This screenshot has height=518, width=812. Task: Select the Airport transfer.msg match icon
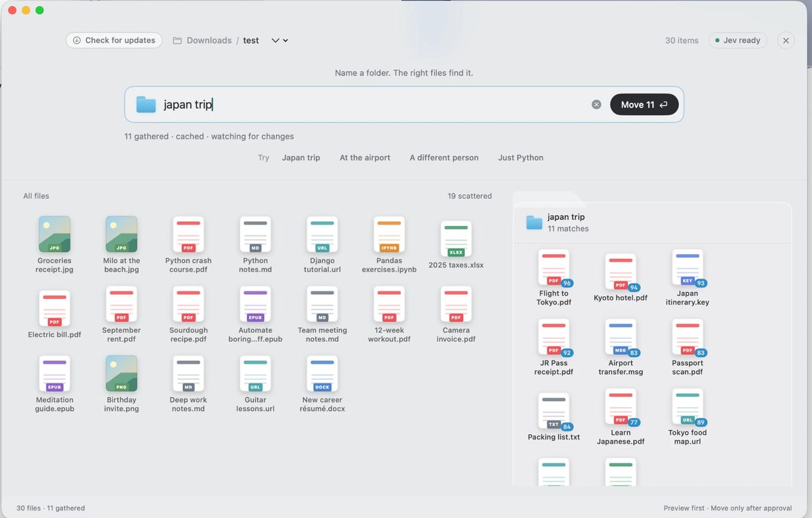(x=621, y=337)
